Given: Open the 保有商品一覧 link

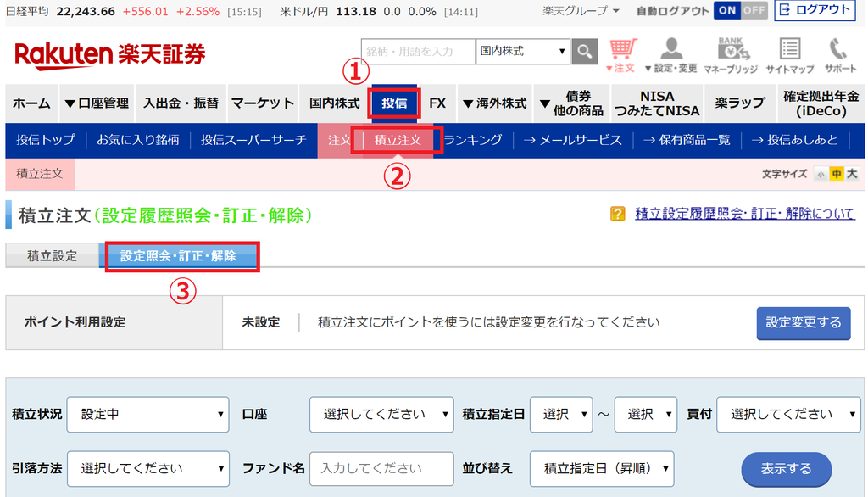Looking at the screenshot, I should [687, 140].
